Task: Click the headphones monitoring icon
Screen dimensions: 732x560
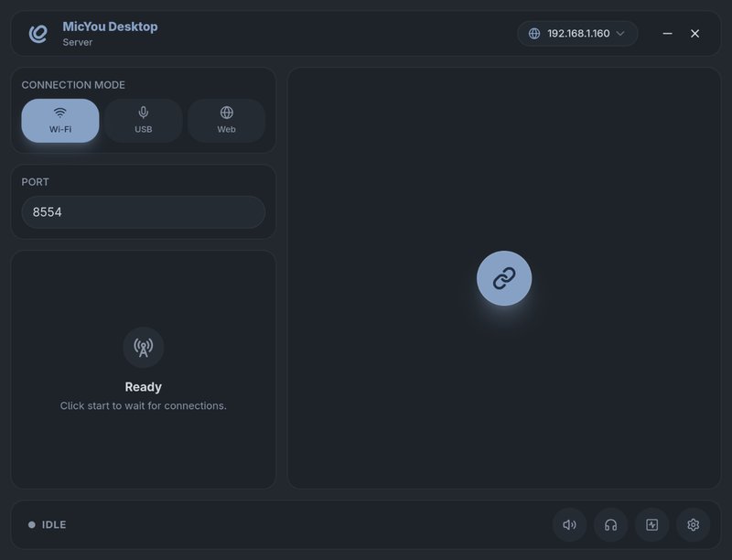Action: [610, 525]
